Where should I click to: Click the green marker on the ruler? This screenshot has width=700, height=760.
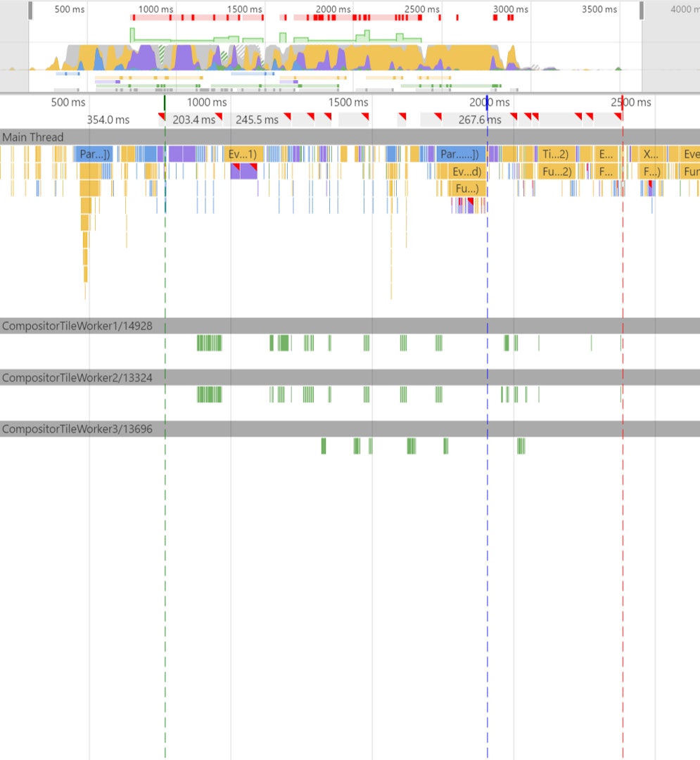click(x=165, y=102)
